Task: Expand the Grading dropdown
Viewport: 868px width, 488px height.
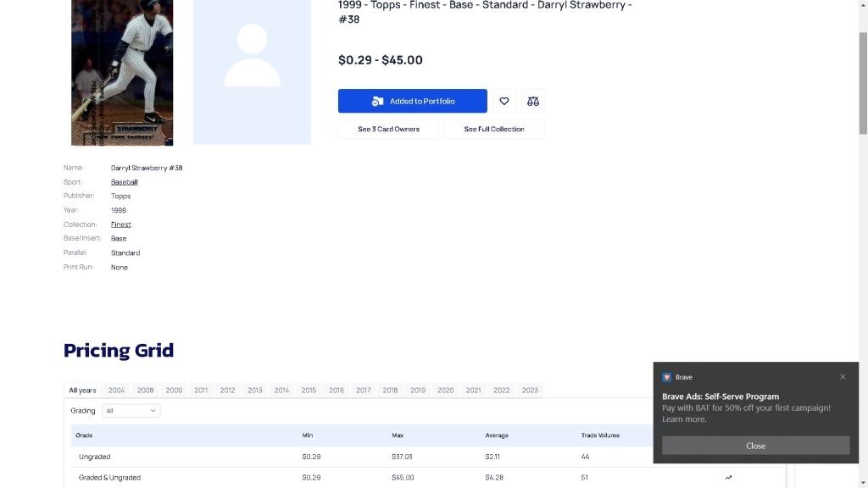Action: coord(131,411)
